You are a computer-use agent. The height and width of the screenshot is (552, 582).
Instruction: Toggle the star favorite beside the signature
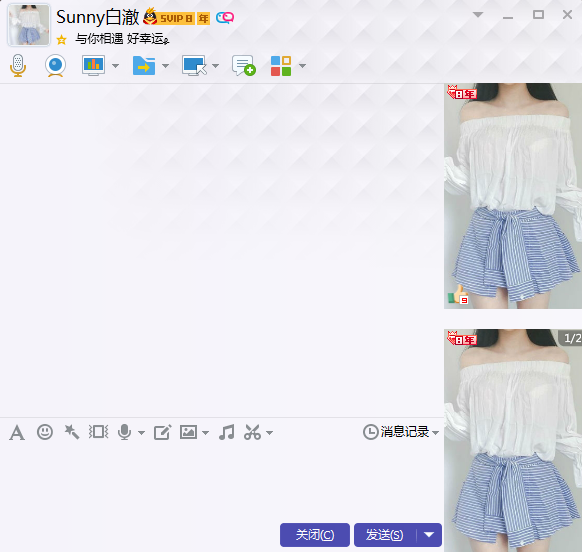pos(62,39)
